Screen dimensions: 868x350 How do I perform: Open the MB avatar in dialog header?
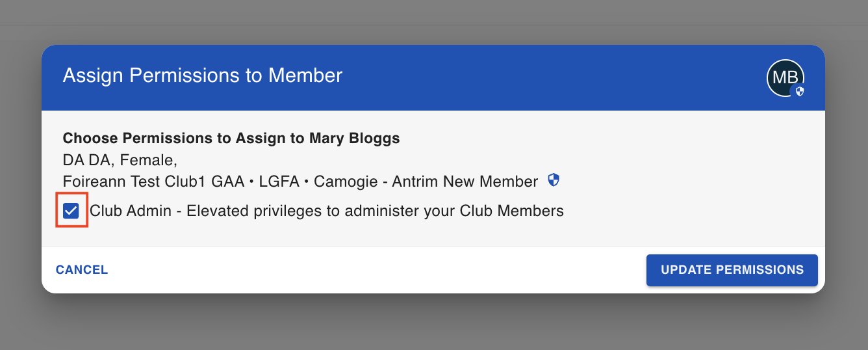[785, 79]
